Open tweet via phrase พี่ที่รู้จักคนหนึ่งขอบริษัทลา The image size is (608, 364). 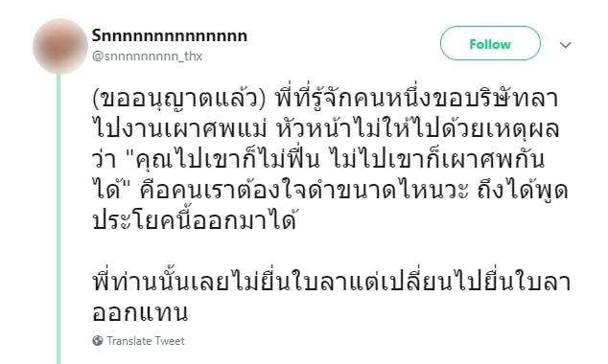click(417, 98)
